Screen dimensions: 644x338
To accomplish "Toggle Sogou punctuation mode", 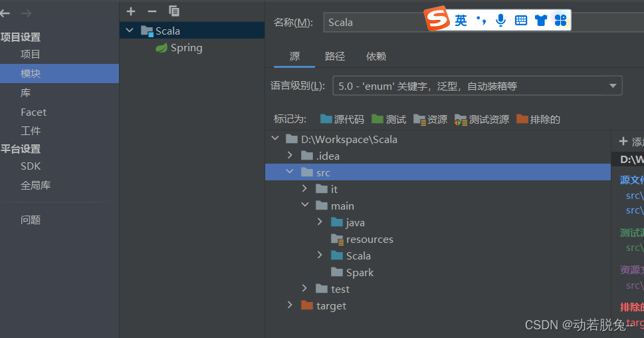I will (x=481, y=20).
